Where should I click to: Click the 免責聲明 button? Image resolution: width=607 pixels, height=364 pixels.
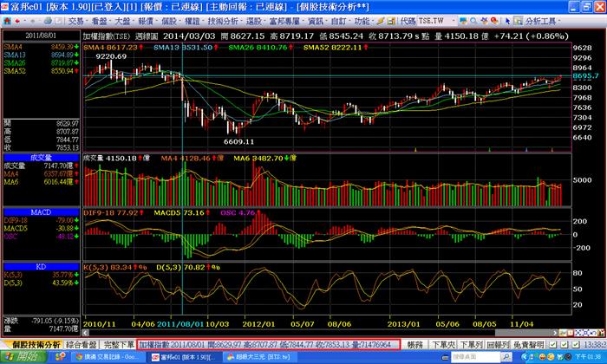(x=530, y=344)
